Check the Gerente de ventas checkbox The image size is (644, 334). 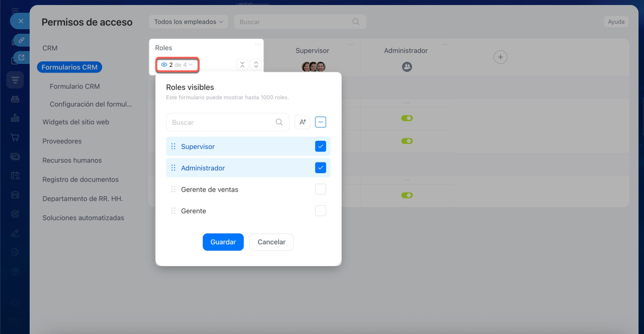pos(320,190)
